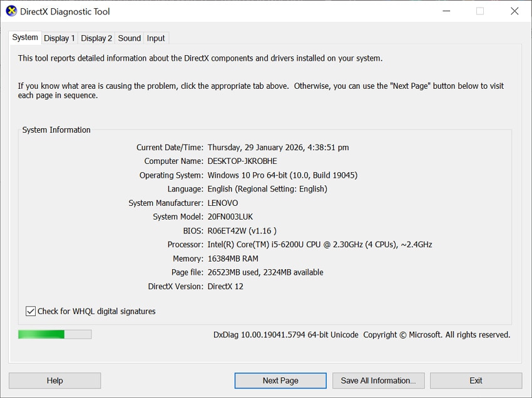Minimize the DirectX Diagnostic Tool window
532x398 pixels.
tap(446, 11)
